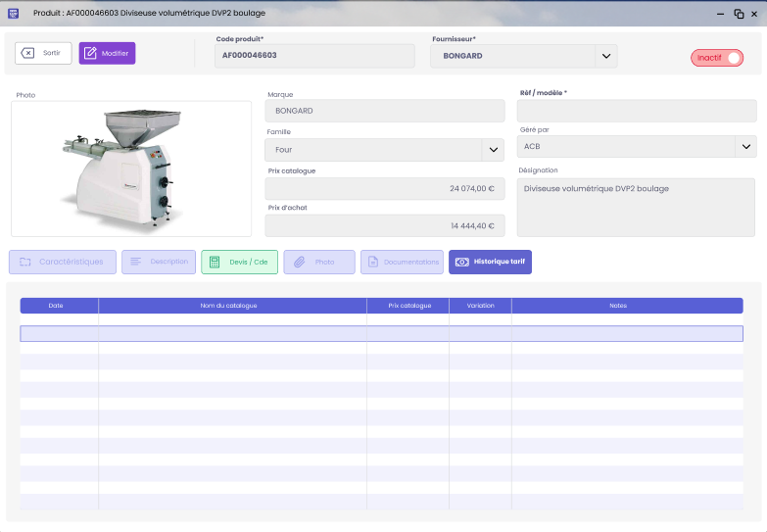Click the Description text lines icon

(x=136, y=263)
